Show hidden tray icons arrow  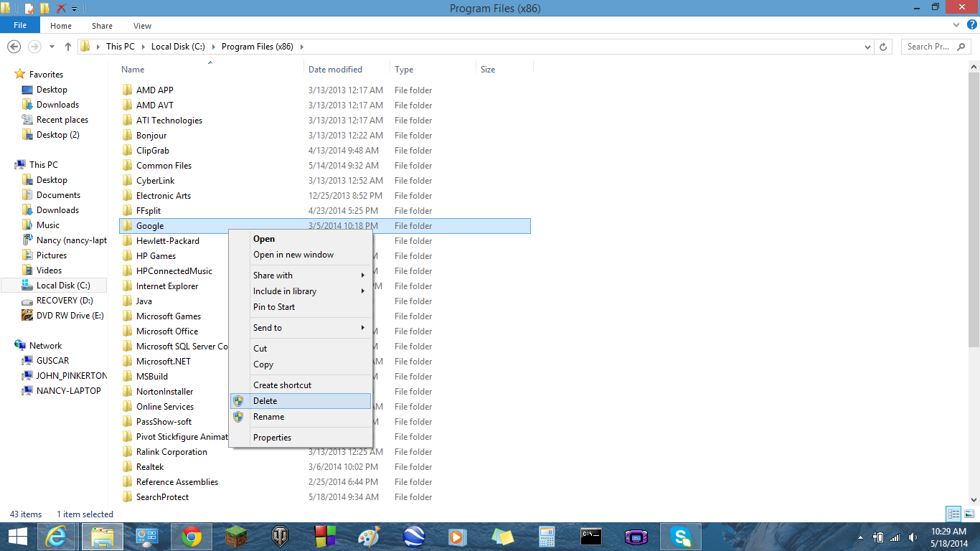[861, 537]
